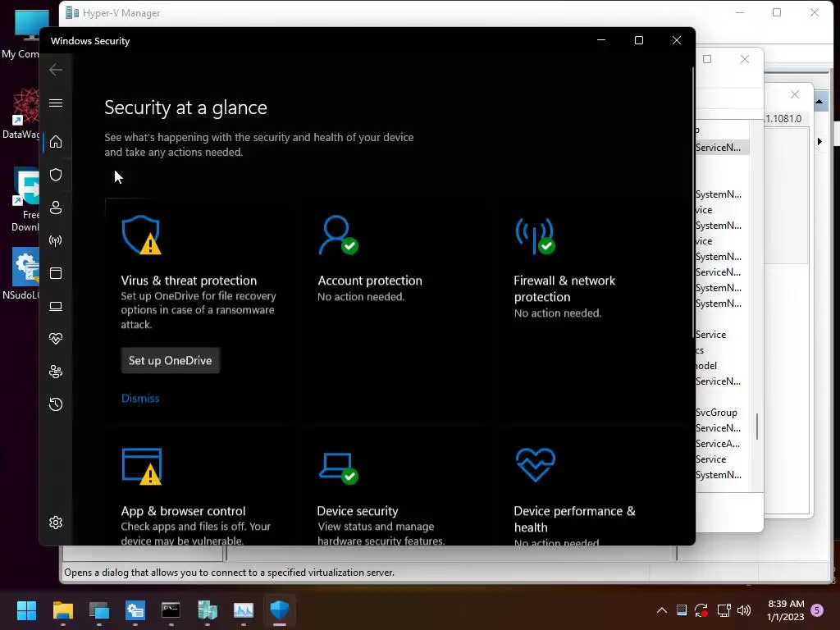The height and width of the screenshot is (630, 840).
Task: Click Windows Security shield in taskbar
Action: (x=280, y=610)
